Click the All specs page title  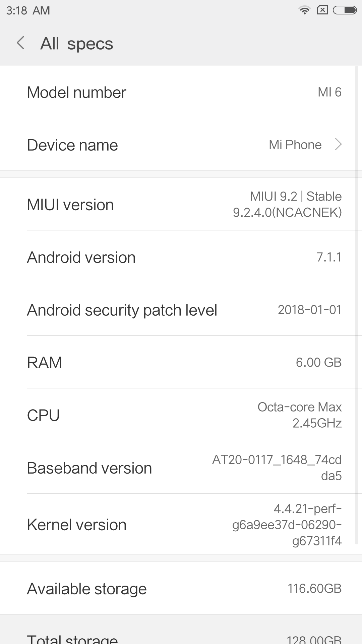coord(77,44)
